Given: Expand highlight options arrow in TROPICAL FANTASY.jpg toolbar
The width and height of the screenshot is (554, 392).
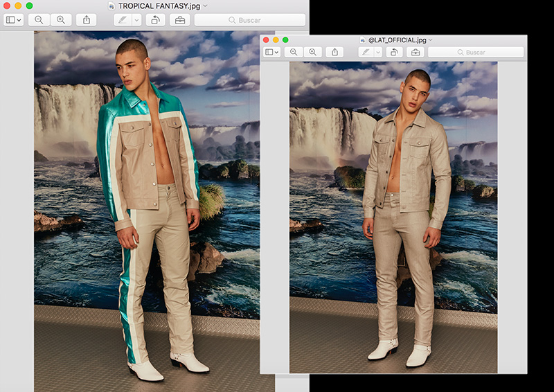Looking at the screenshot, I should coord(136,20).
